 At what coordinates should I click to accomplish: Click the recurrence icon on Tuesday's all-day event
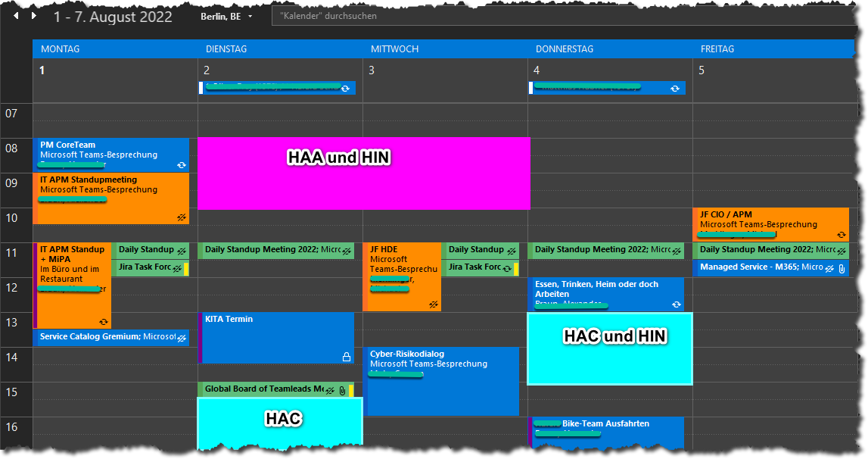click(345, 88)
